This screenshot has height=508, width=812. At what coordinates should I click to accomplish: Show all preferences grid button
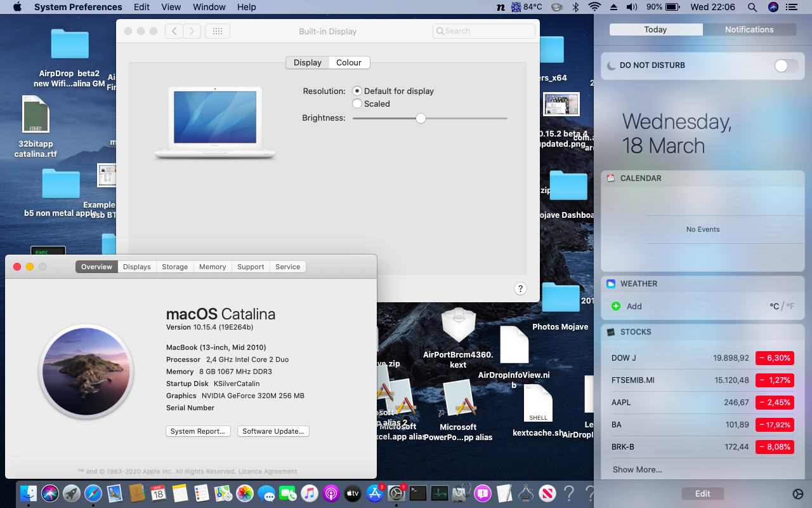point(218,31)
